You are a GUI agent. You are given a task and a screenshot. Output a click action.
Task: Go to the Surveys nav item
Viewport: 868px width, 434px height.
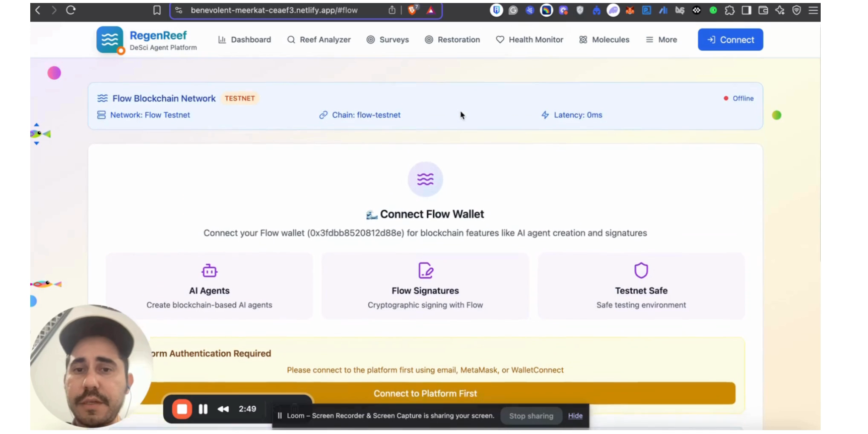388,40
